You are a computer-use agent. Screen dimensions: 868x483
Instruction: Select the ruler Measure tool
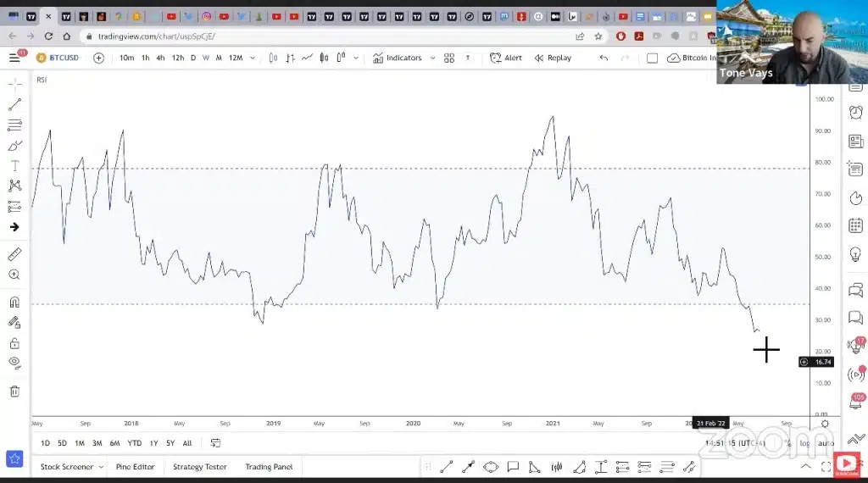click(x=15, y=254)
